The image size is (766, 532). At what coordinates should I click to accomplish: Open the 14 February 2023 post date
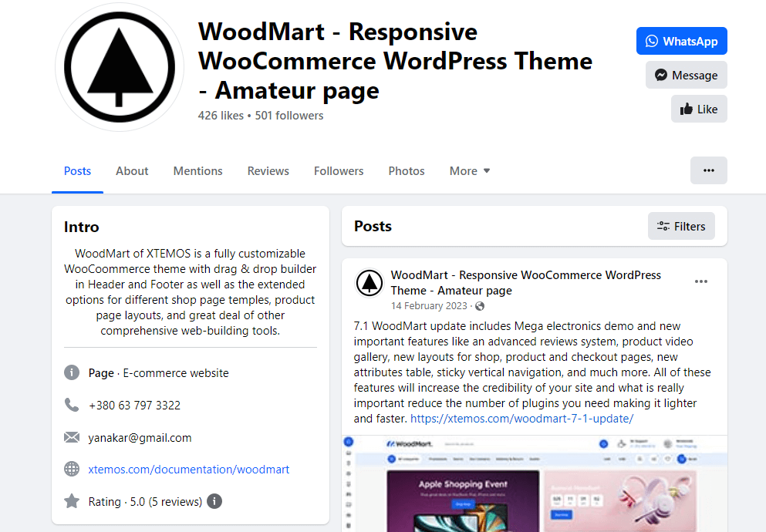(429, 306)
